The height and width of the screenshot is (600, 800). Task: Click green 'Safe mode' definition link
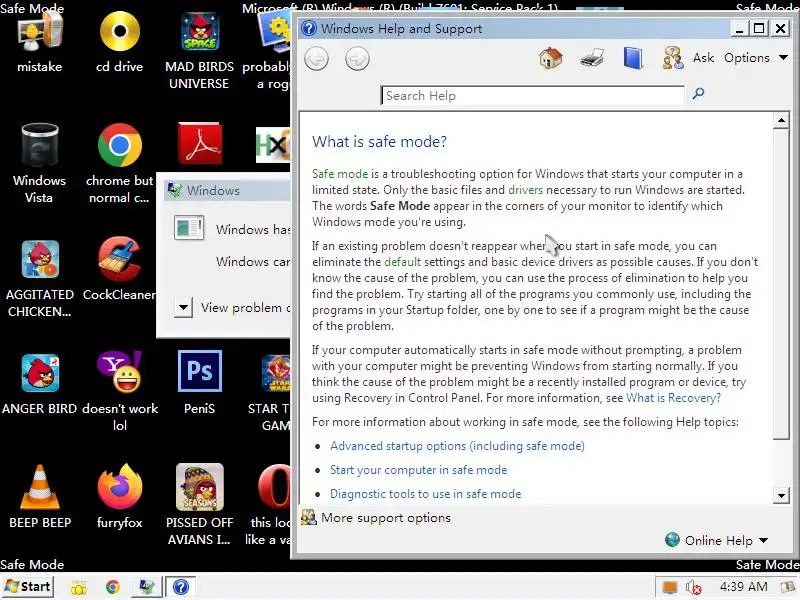pyautogui.click(x=340, y=173)
